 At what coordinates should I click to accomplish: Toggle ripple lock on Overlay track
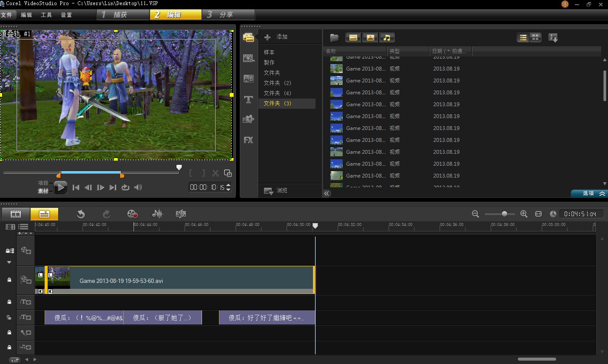(x=9, y=280)
